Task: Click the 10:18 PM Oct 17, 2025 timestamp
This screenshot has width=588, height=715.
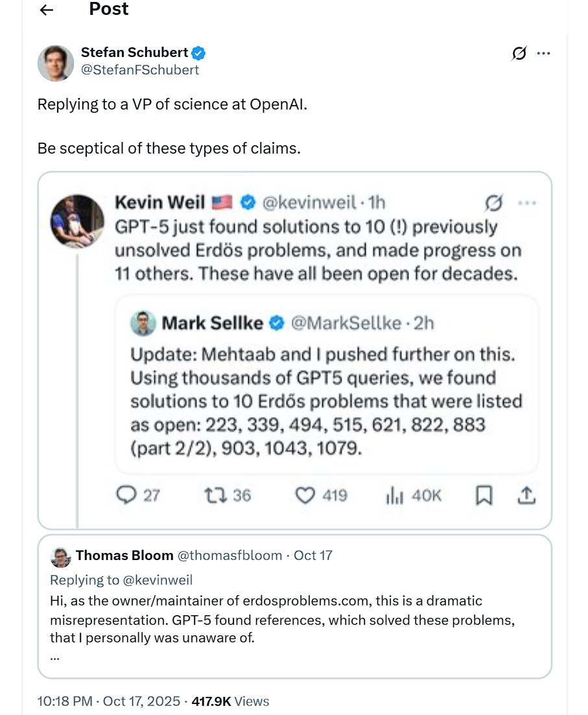Action: tap(110, 701)
